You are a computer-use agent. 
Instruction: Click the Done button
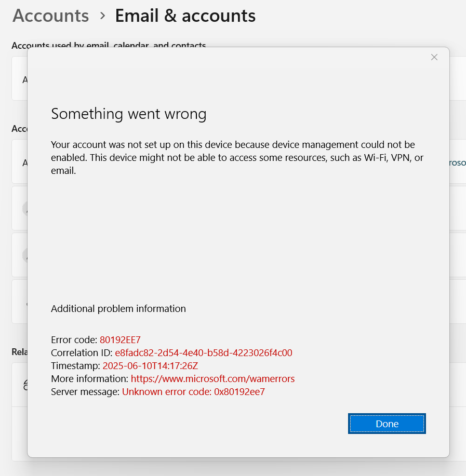(x=387, y=424)
